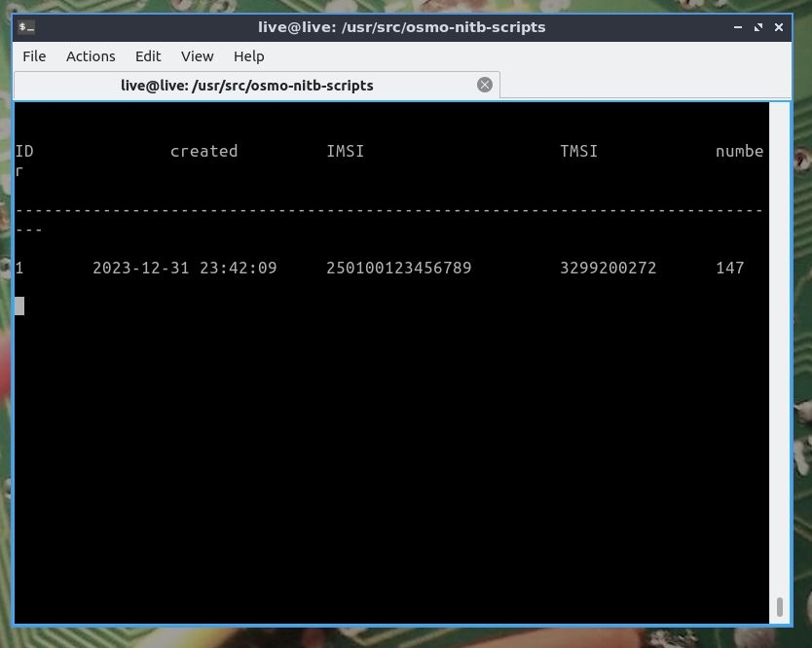Open the Edit menu

148,55
